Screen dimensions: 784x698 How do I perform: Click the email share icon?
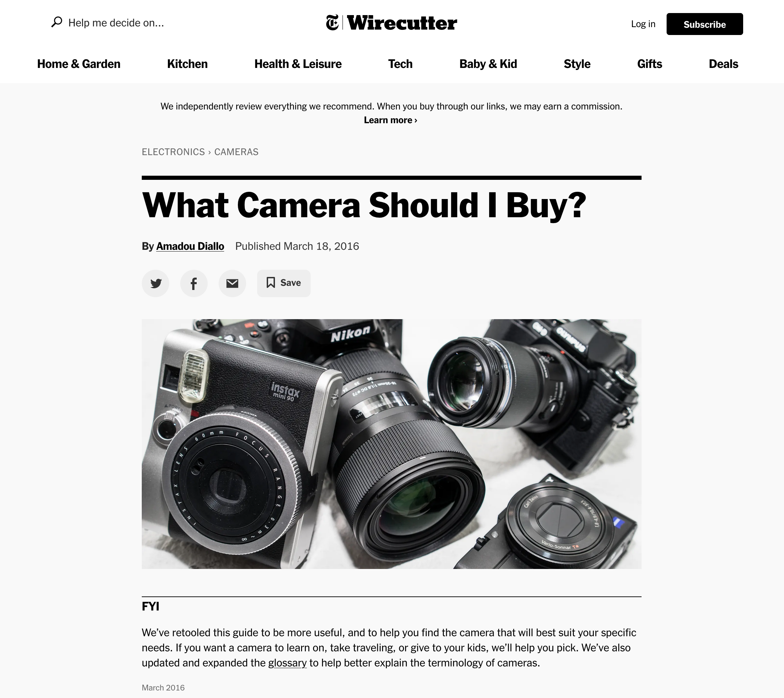click(x=232, y=283)
